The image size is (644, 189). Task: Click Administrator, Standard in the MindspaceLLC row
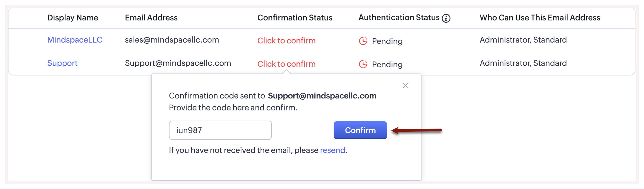[523, 40]
